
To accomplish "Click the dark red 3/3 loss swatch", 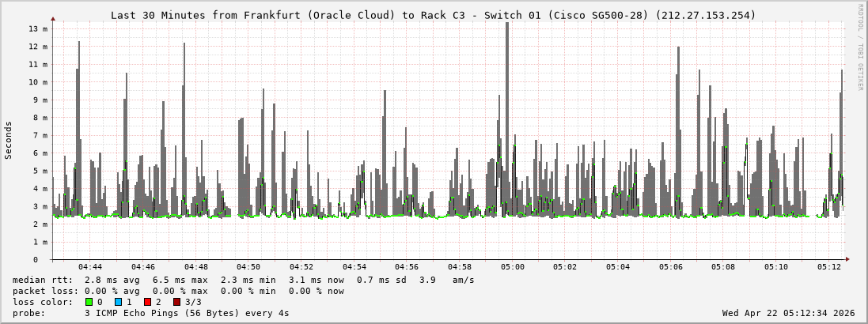I will pyautogui.click(x=176, y=302).
